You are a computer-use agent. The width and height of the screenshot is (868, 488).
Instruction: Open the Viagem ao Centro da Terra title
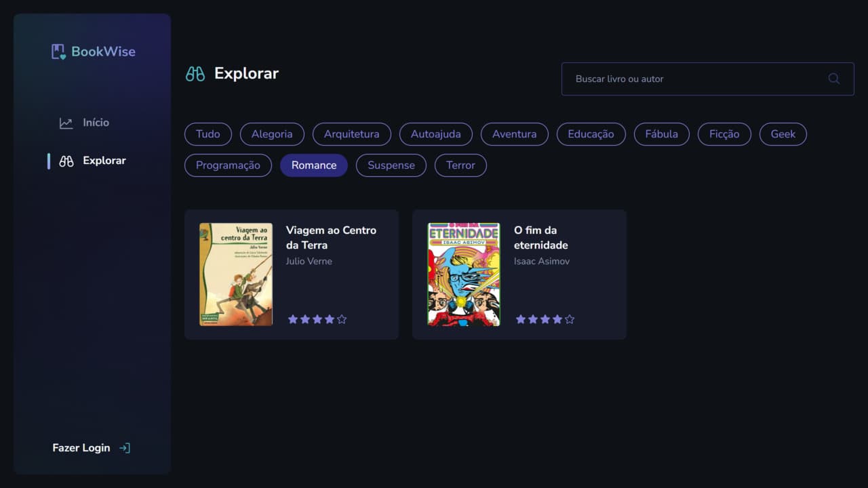point(331,237)
